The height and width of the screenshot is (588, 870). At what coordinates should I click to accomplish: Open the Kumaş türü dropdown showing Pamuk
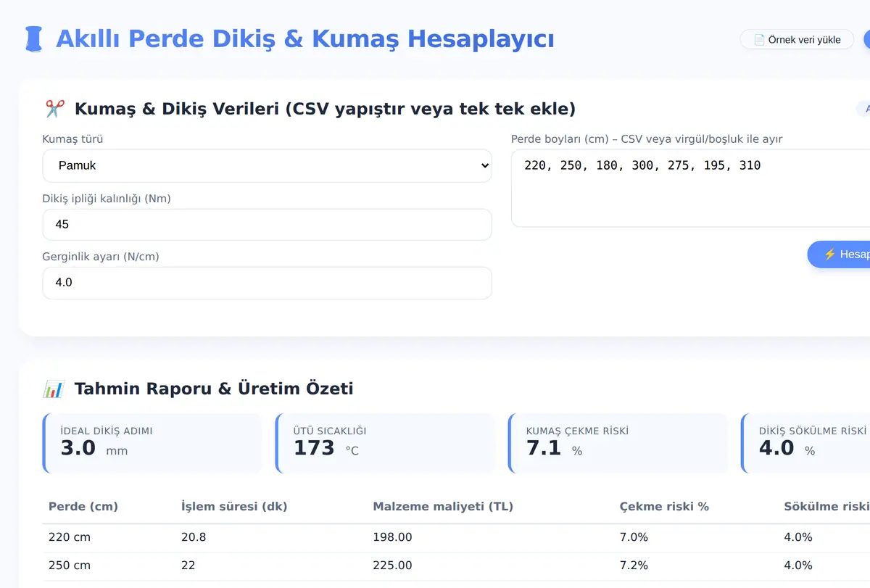(x=268, y=165)
